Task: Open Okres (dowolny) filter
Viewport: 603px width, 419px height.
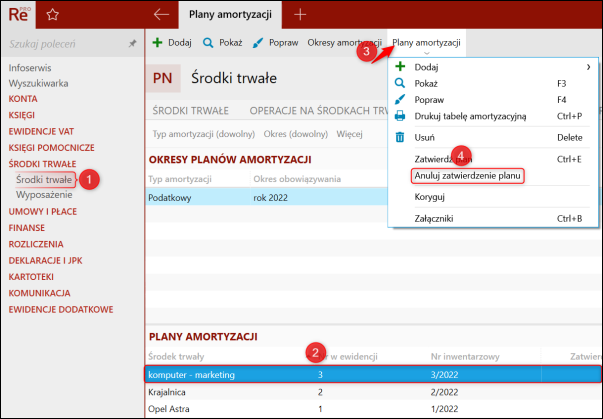Action: 295,134
